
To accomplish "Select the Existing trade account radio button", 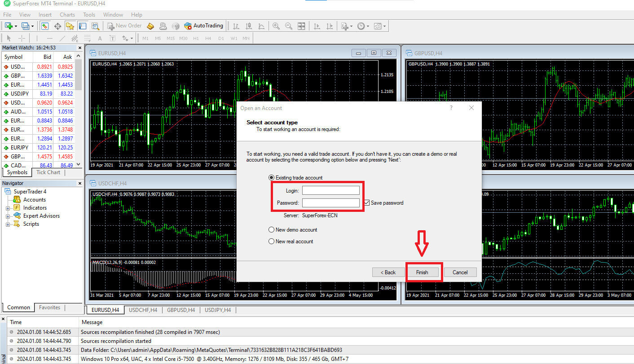I will coord(271,177).
